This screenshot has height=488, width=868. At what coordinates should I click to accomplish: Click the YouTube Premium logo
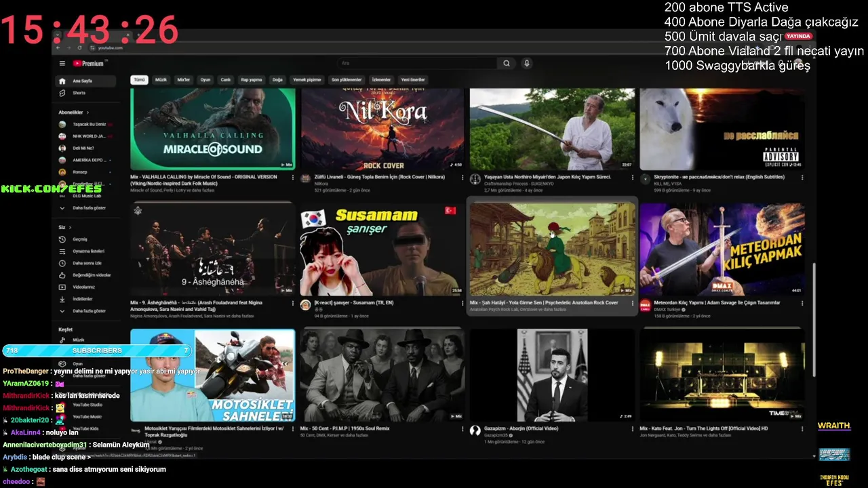click(x=89, y=63)
